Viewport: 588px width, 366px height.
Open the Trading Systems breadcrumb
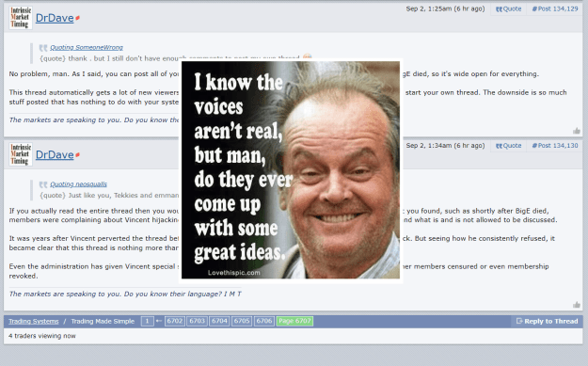[33, 322]
